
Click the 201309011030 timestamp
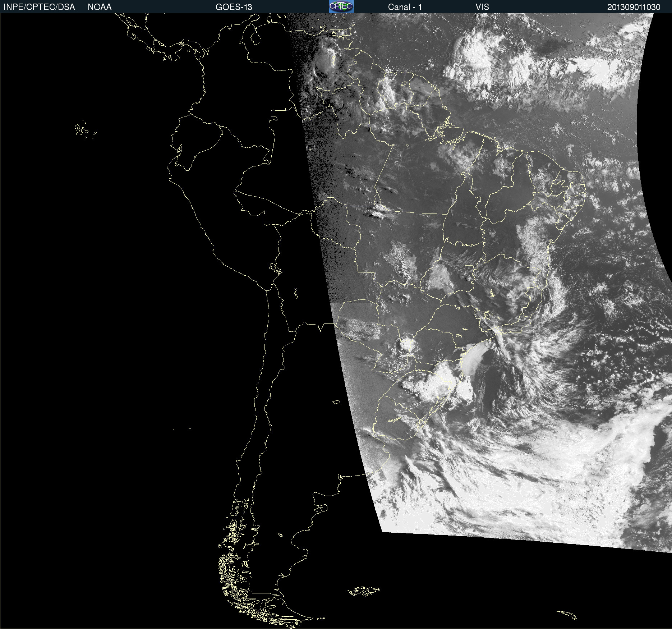[634, 7]
